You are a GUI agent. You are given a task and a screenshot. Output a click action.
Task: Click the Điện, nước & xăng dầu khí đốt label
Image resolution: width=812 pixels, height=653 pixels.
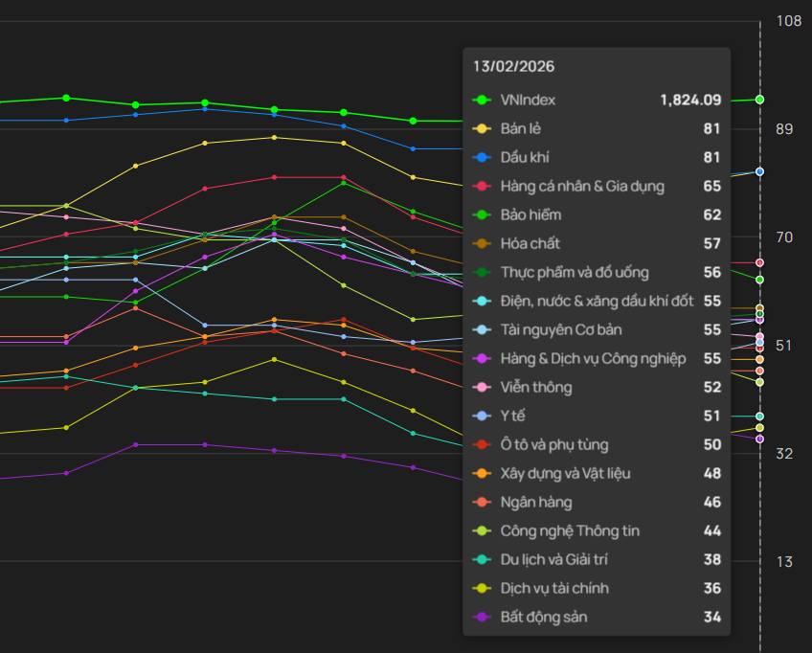coord(597,302)
